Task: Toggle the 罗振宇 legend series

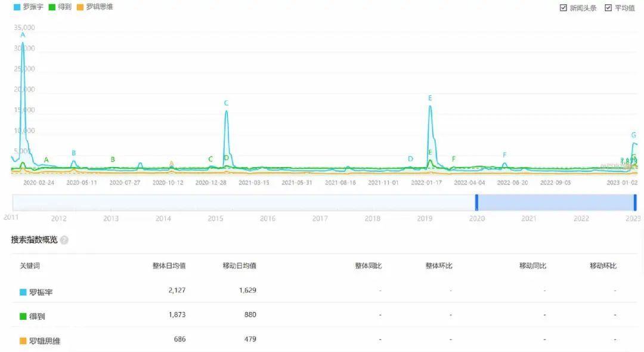Action: coord(29,7)
